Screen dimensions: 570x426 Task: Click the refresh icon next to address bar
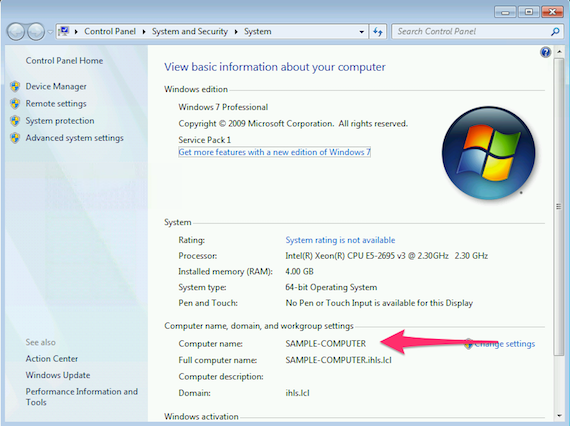point(378,32)
